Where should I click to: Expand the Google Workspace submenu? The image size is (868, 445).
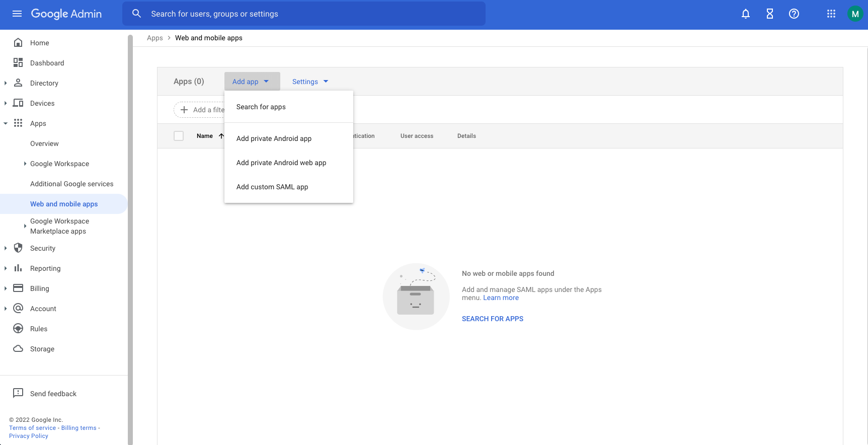point(25,164)
